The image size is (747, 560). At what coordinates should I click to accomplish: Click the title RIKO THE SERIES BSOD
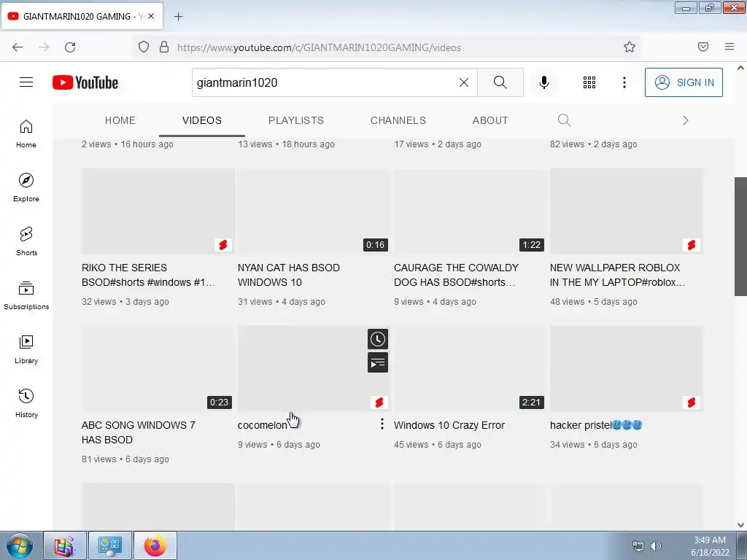(148, 275)
